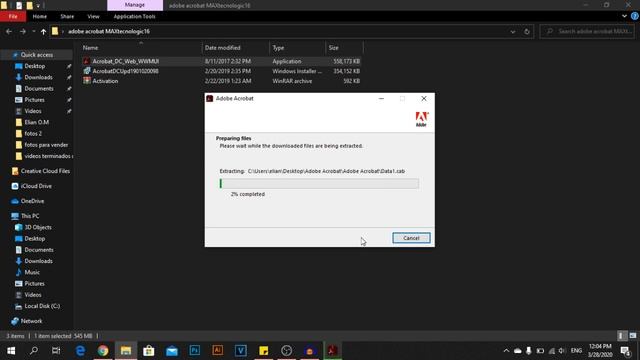Open recent locations dropdown arrow
Viewport: 640px width, 360px height.
(x=33, y=31)
